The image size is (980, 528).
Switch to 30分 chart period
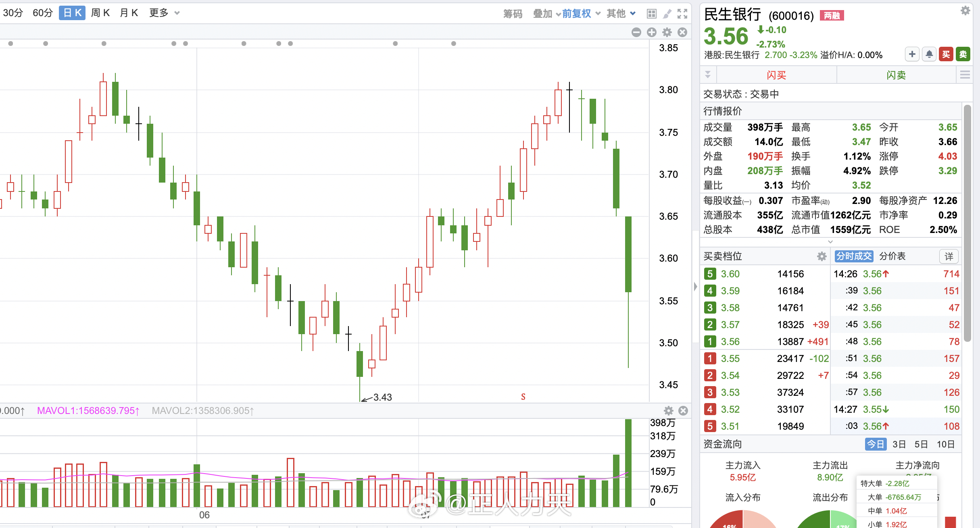pos(13,13)
